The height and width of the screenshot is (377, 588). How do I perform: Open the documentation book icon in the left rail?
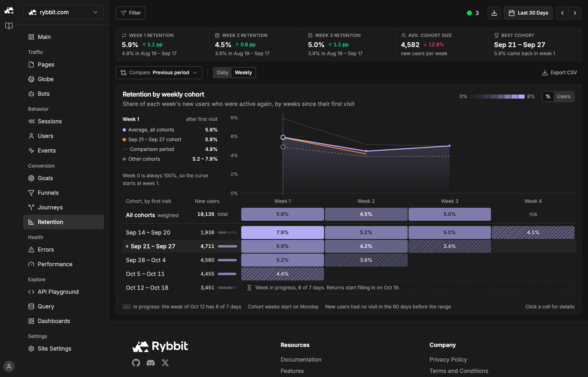click(x=9, y=26)
